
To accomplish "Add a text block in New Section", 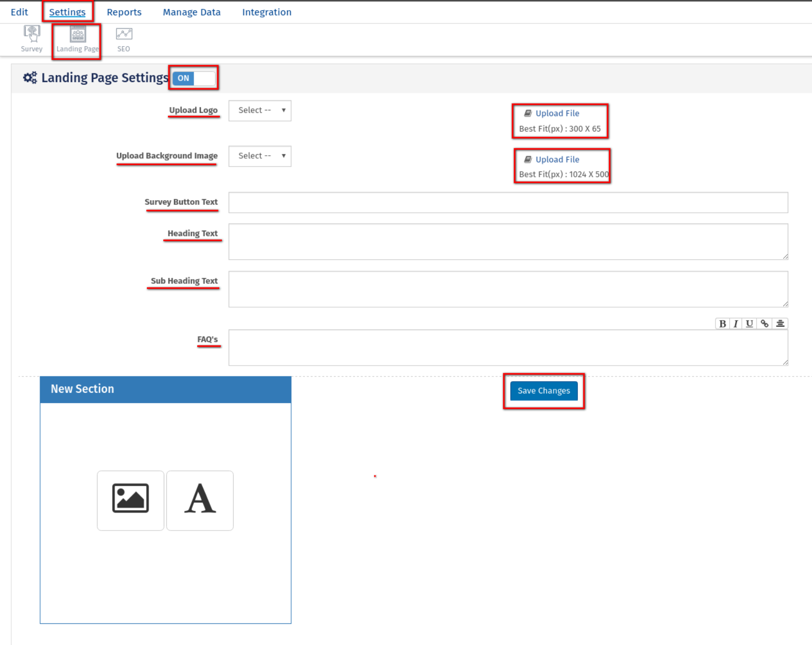I will pyautogui.click(x=200, y=501).
